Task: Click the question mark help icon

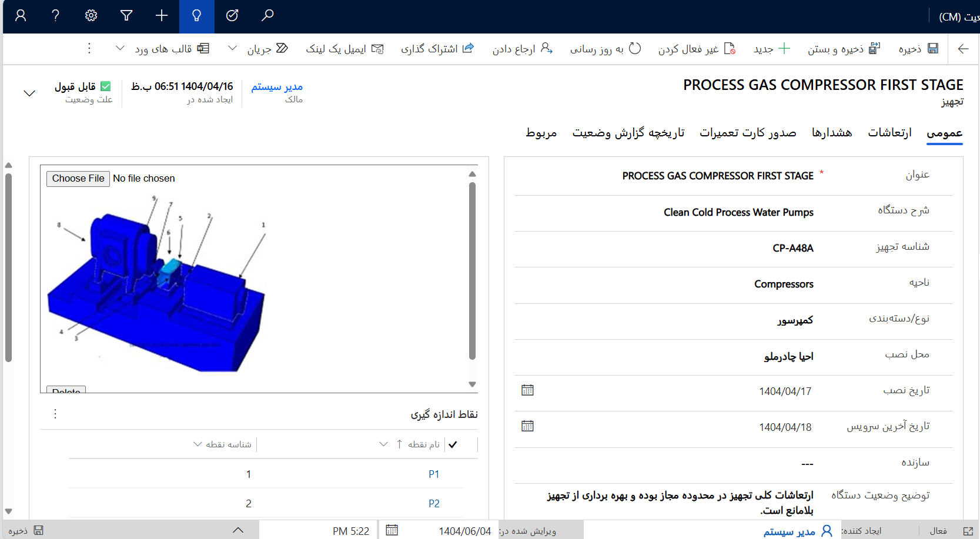Action: 56,16
